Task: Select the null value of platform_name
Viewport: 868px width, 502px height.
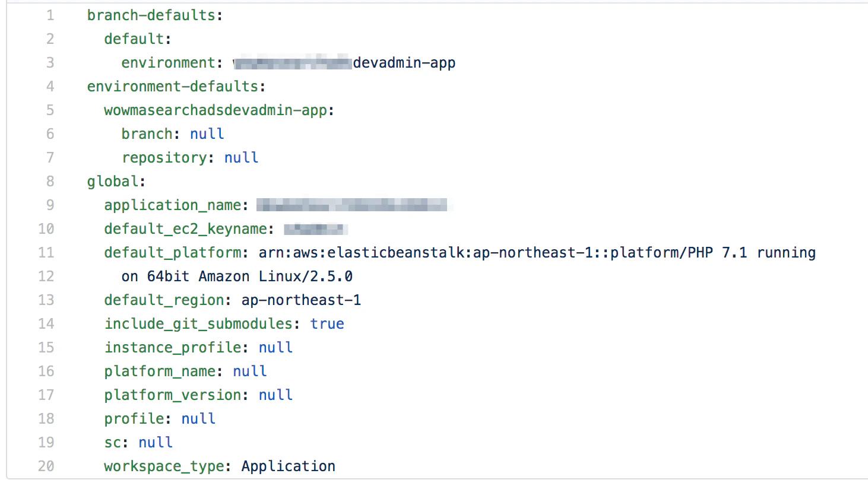Action: coord(250,371)
